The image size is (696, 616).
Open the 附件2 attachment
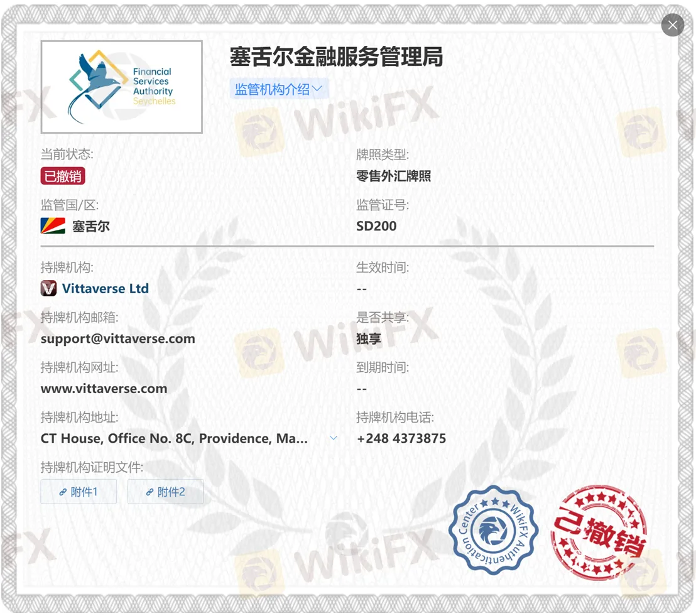[166, 491]
